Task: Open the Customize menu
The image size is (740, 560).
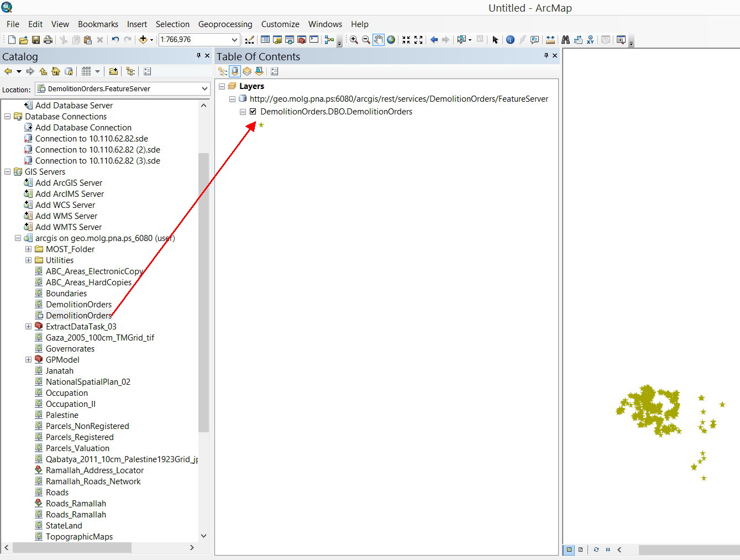Action: click(280, 24)
